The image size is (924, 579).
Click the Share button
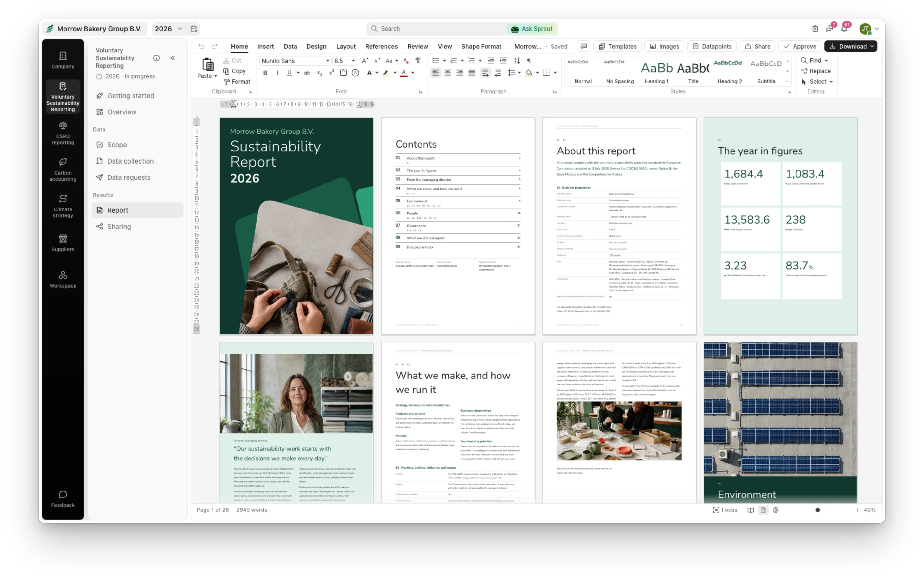click(x=757, y=46)
